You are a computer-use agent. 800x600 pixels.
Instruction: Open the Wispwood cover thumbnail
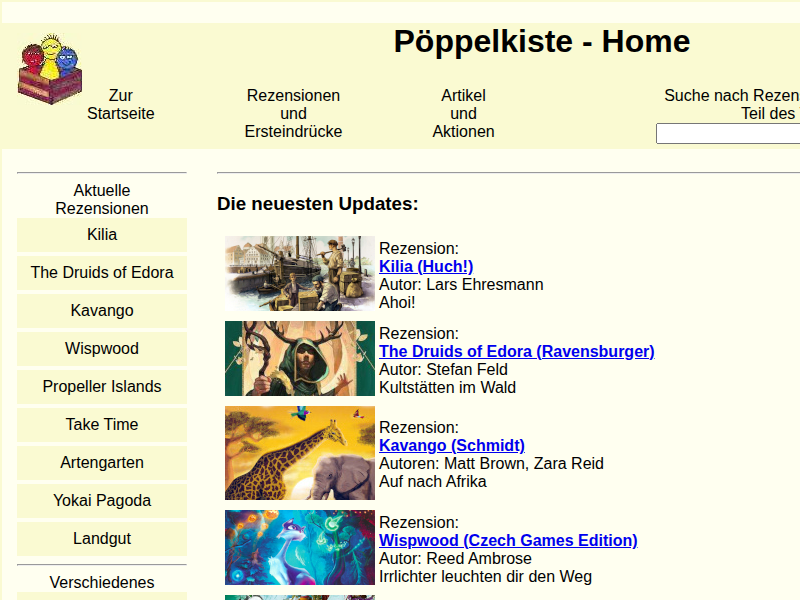pos(299,547)
